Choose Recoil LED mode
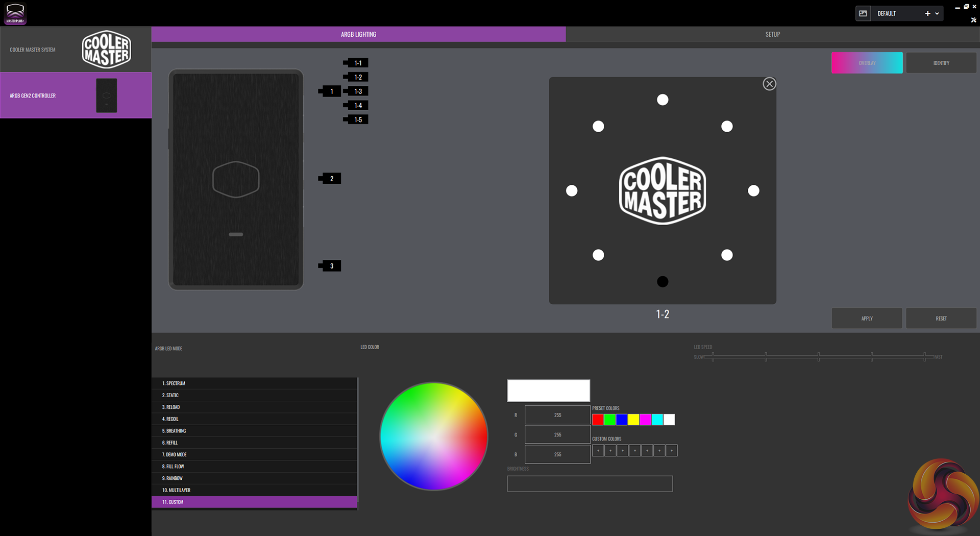This screenshot has height=536, width=980. coord(254,419)
